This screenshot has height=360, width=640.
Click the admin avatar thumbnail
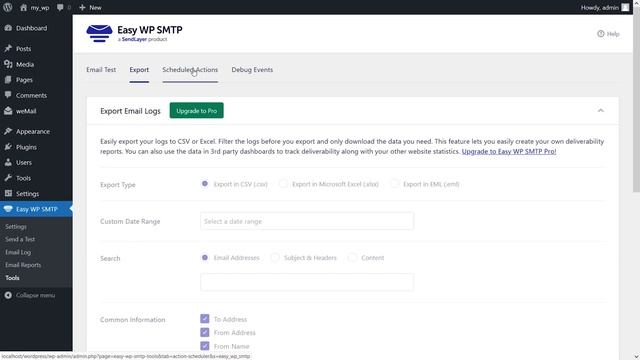tap(625, 7)
